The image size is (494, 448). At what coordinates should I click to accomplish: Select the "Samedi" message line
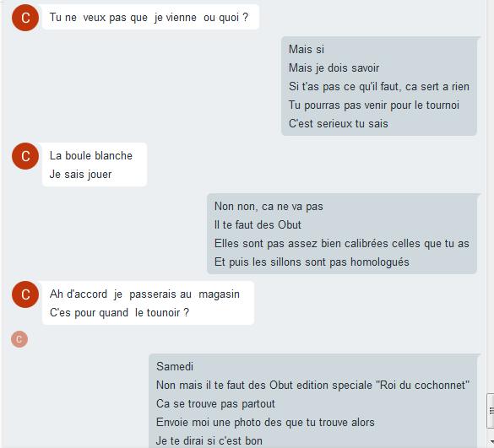click(x=175, y=367)
